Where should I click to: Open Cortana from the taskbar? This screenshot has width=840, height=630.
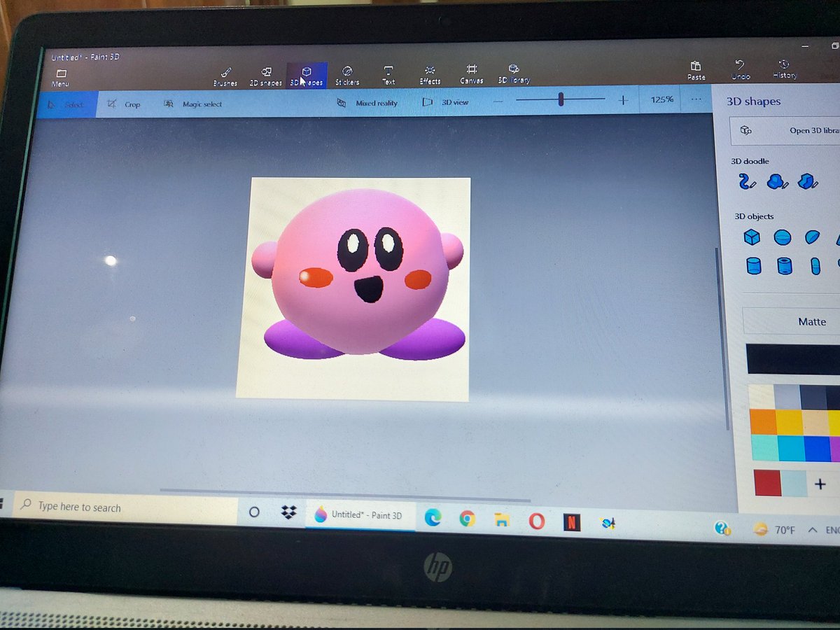coord(254,512)
